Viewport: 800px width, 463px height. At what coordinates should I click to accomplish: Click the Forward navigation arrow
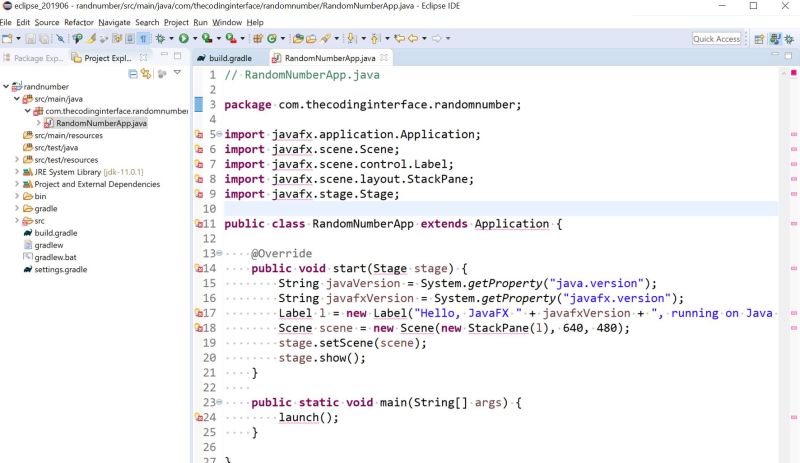coord(437,38)
